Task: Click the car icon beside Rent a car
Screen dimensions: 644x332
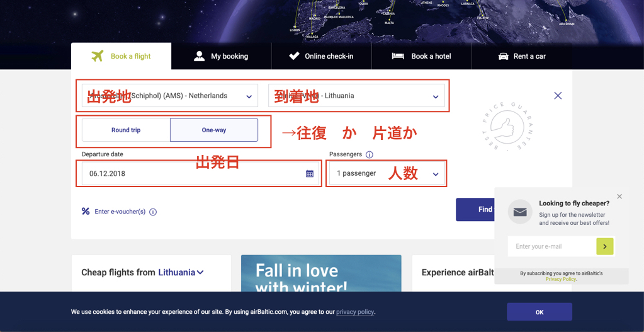Action: pos(503,56)
